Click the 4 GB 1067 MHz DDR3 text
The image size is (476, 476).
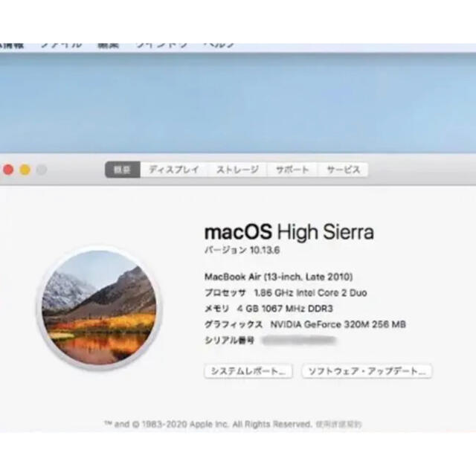click(x=285, y=309)
